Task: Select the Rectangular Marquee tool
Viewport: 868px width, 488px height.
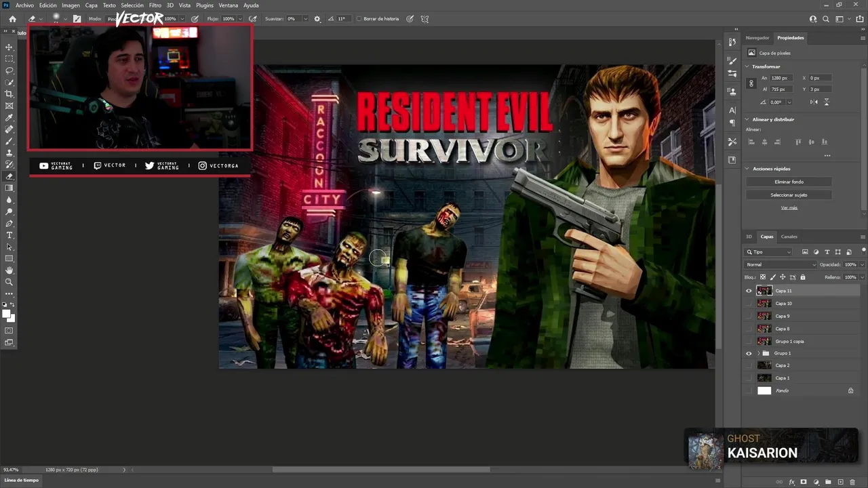Action: click(9, 59)
